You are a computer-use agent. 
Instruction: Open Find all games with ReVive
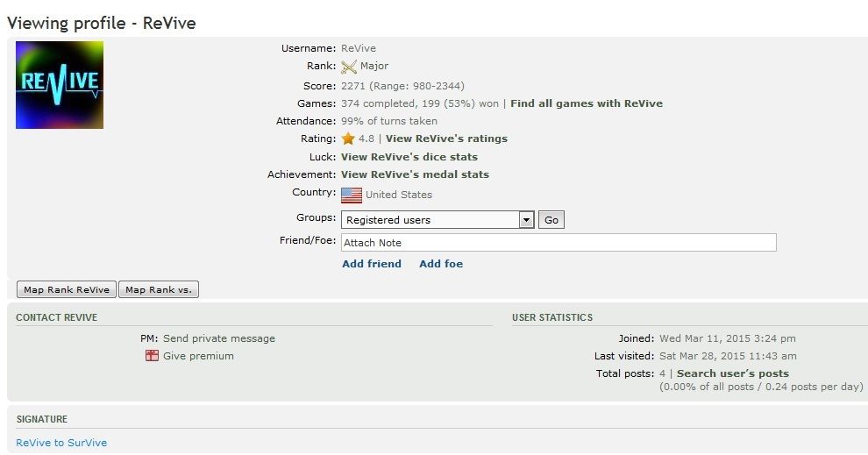pos(587,103)
